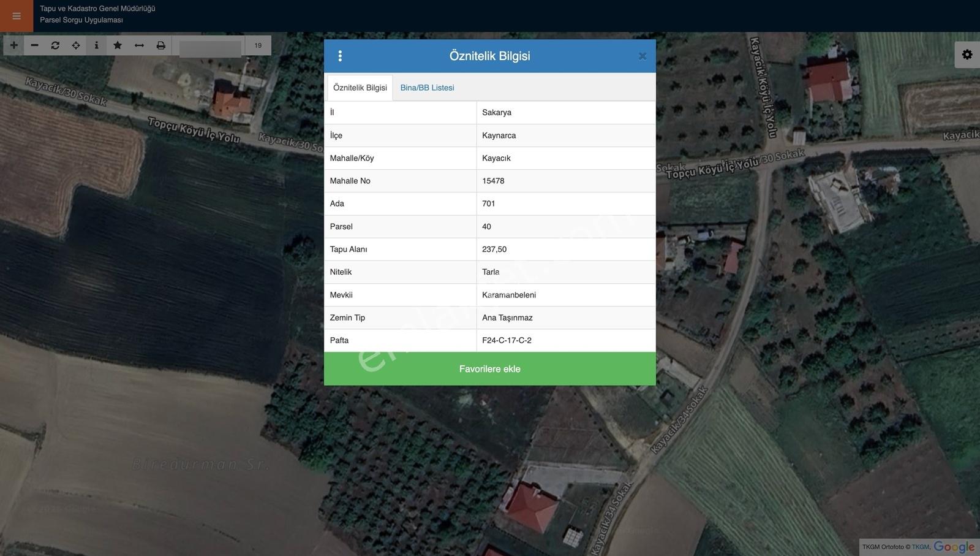The width and height of the screenshot is (980, 556).
Task: Open the hamburger menu in header
Action: [17, 16]
